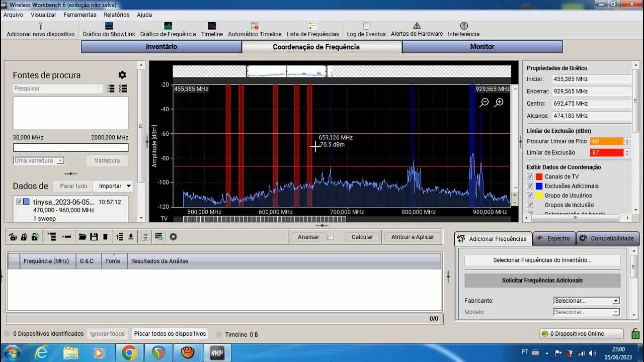Click the Exclusões Adicionais blue swatch
644x362 pixels.
point(539,186)
